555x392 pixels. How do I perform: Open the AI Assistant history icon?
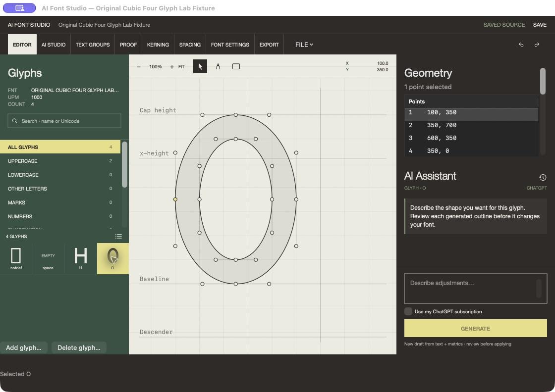point(543,178)
